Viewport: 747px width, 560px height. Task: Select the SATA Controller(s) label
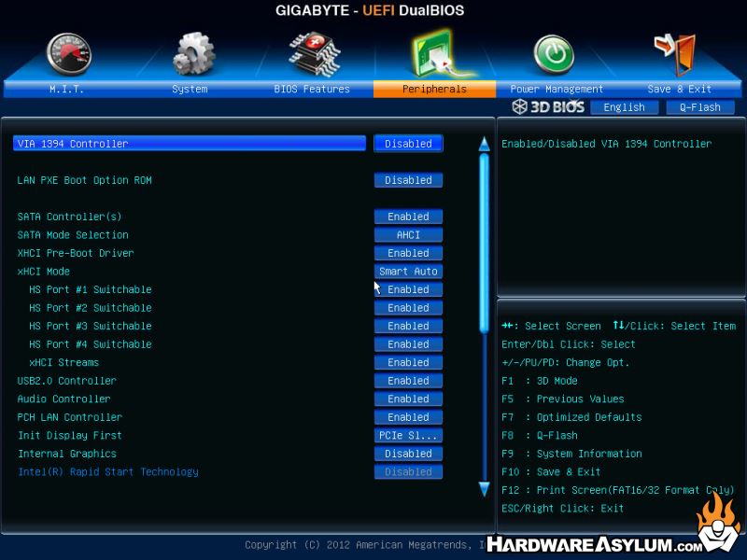(x=69, y=217)
